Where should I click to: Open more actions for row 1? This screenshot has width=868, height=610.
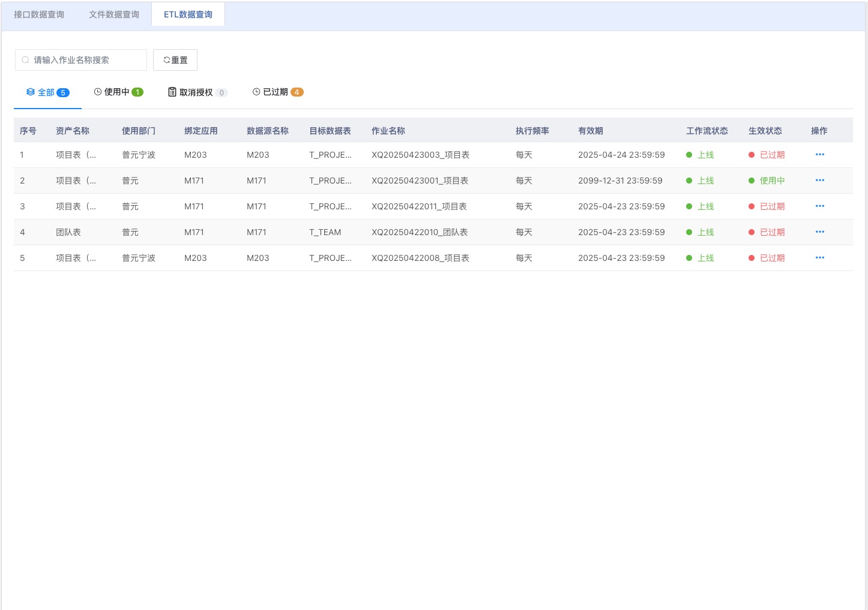819,155
